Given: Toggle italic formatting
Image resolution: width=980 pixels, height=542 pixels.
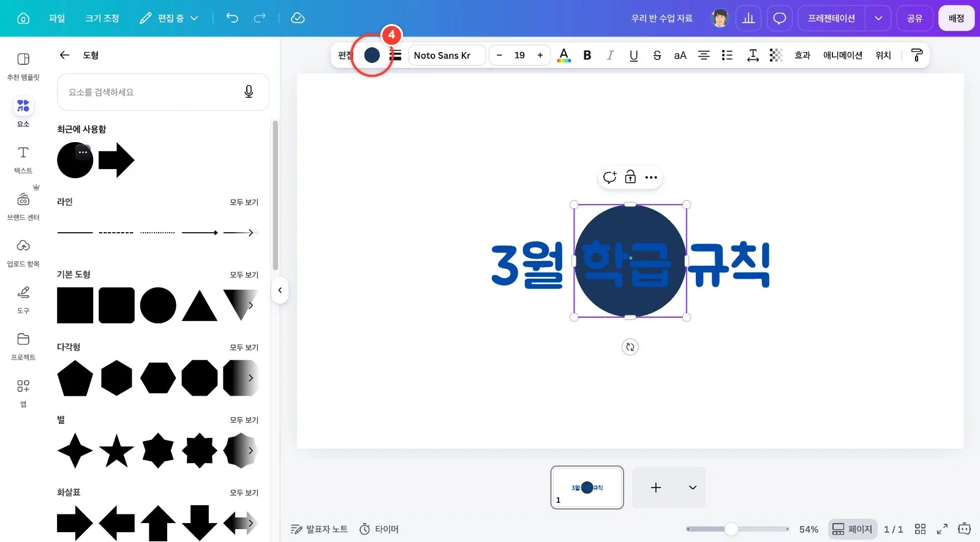Looking at the screenshot, I should (610, 55).
